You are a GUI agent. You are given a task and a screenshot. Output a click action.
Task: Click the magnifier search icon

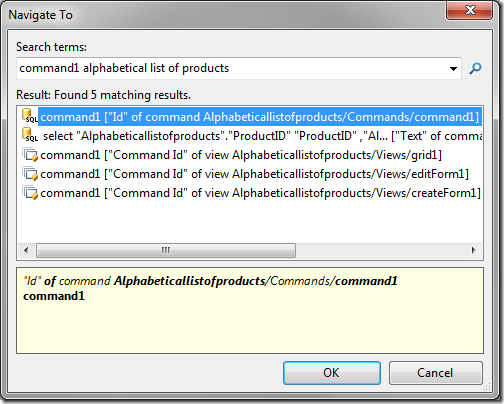click(x=475, y=68)
